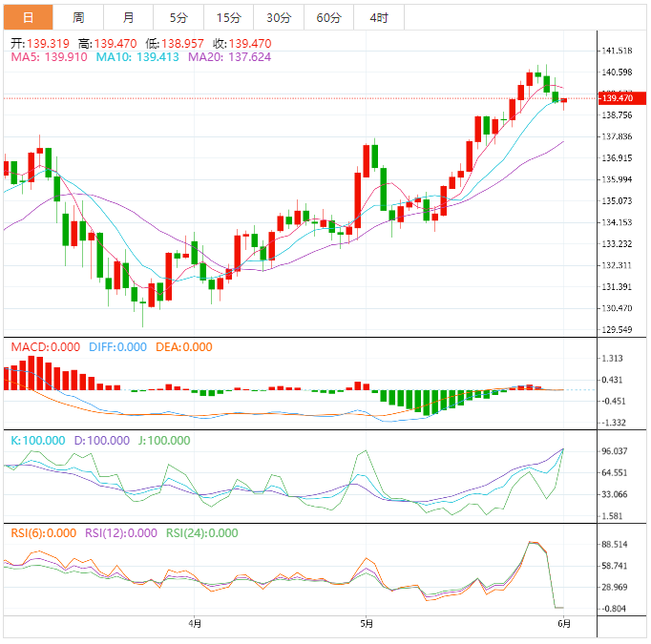Click the K:100.000 KDJ indicator label
The width and height of the screenshot is (651, 644).
[x=37, y=441]
